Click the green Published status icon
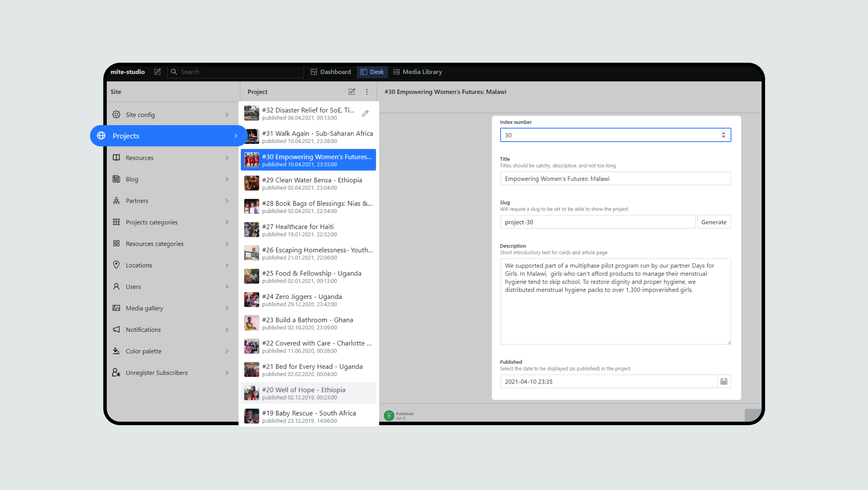This screenshot has width=868, height=490. [389, 415]
